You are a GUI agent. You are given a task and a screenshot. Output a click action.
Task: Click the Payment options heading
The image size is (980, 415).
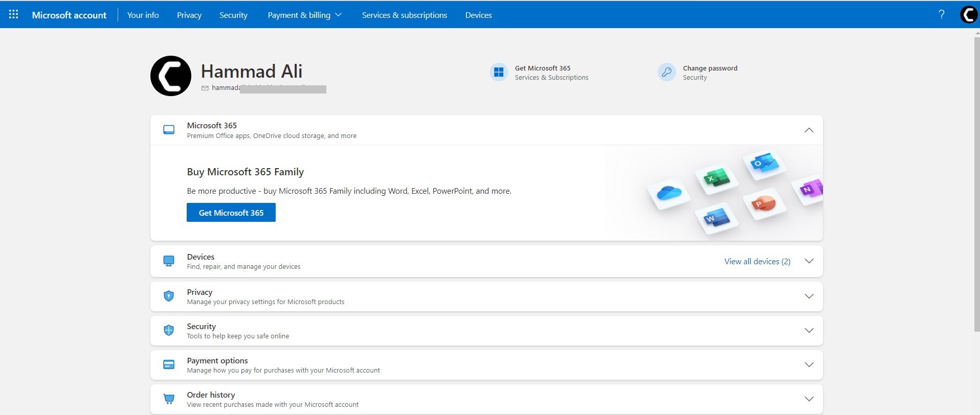click(217, 360)
